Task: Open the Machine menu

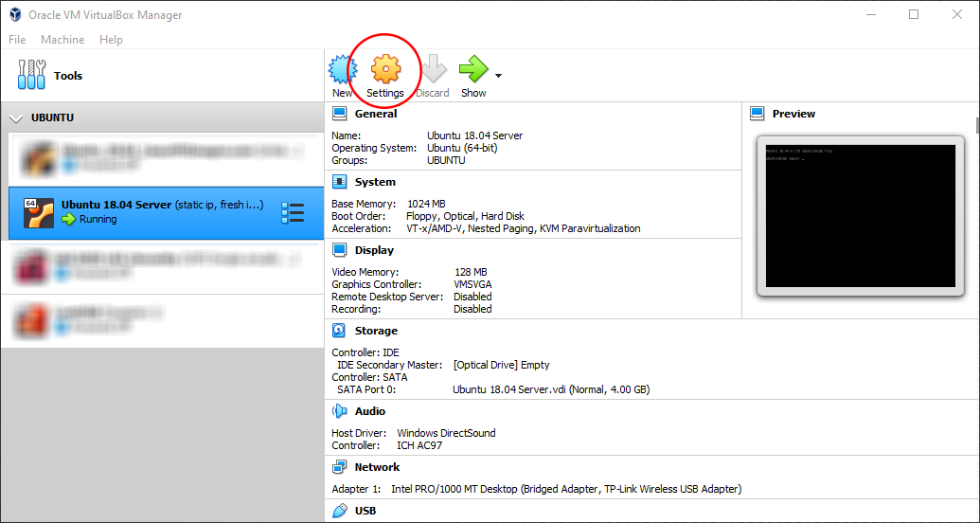Action: click(62, 40)
